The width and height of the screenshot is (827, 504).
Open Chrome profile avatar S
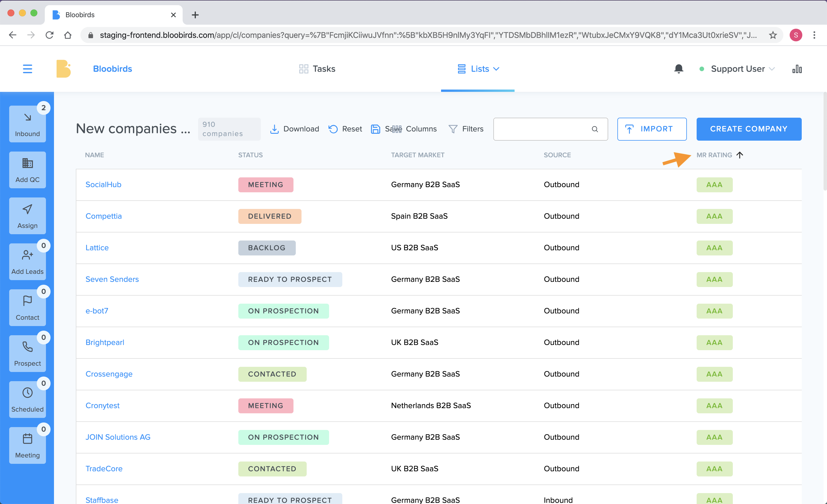[796, 35]
